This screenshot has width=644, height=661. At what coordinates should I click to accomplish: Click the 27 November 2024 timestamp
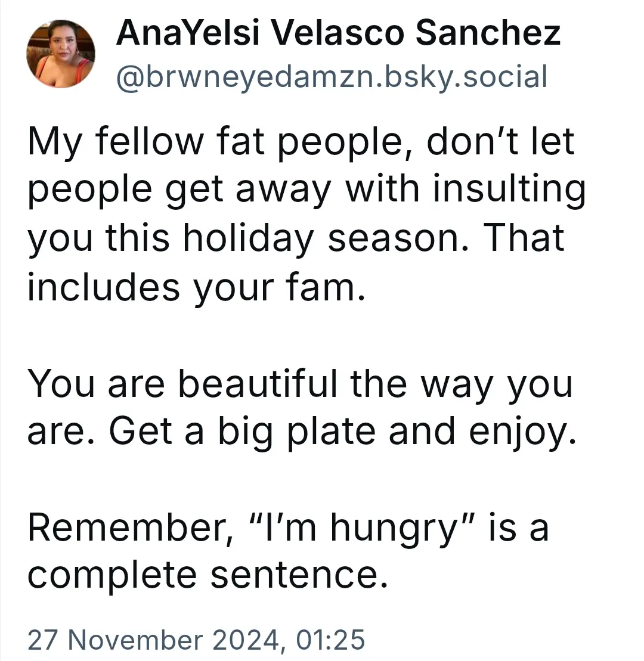[196, 640]
